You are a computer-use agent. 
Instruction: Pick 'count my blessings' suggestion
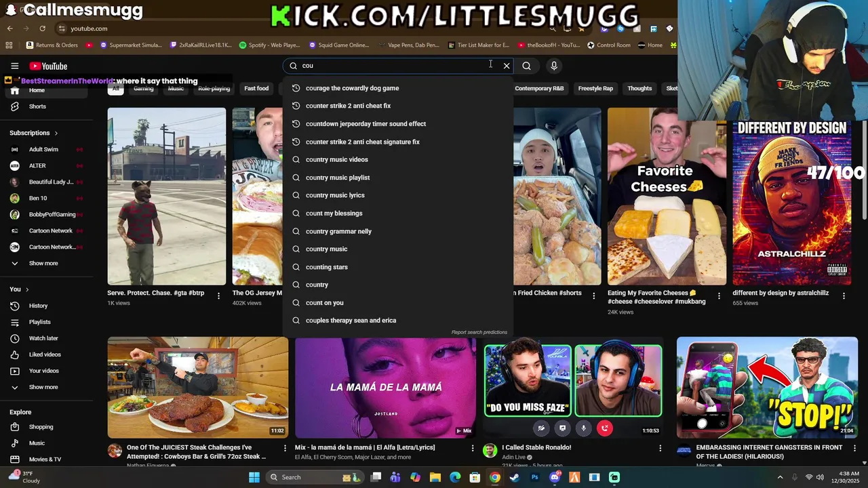tap(397, 213)
